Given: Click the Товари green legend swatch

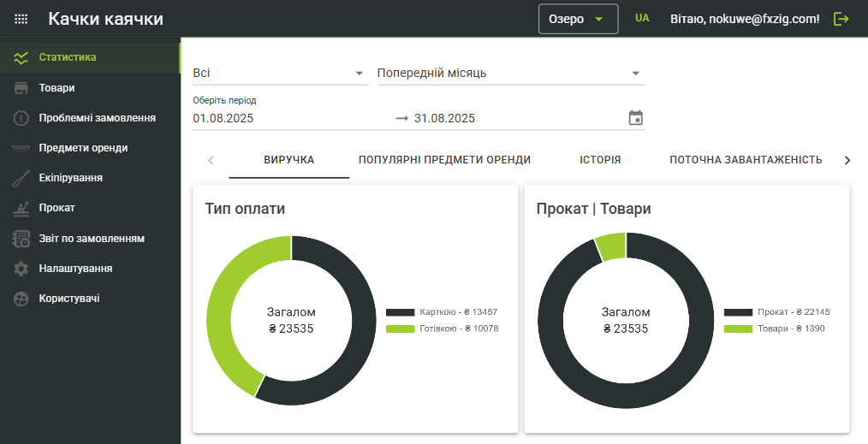Looking at the screenshot, I should click(739, 329).
